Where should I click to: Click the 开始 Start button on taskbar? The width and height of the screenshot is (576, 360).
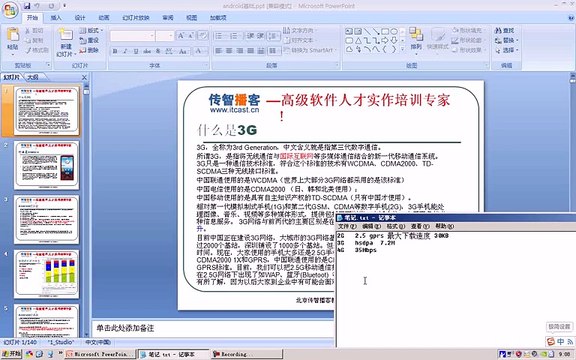coord(11,354)
